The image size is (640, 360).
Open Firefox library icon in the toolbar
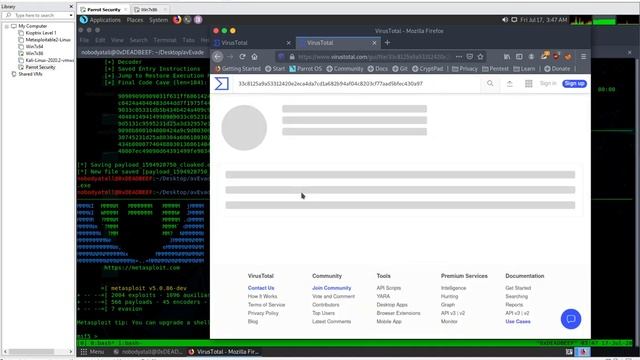click(507, 57)
